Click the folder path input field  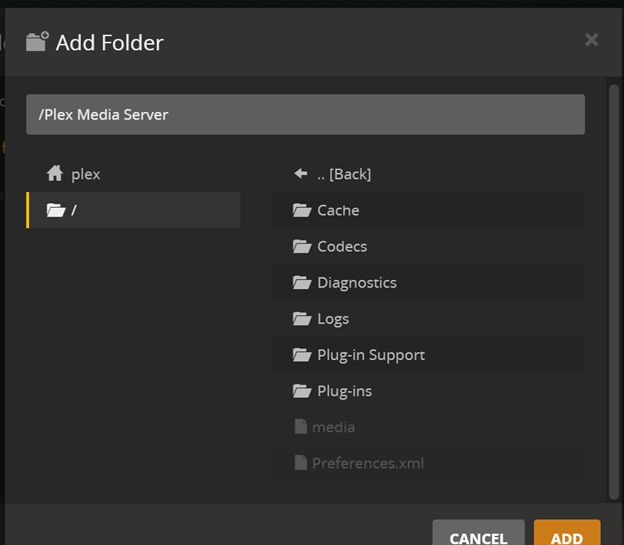click(x=305, y=114)
